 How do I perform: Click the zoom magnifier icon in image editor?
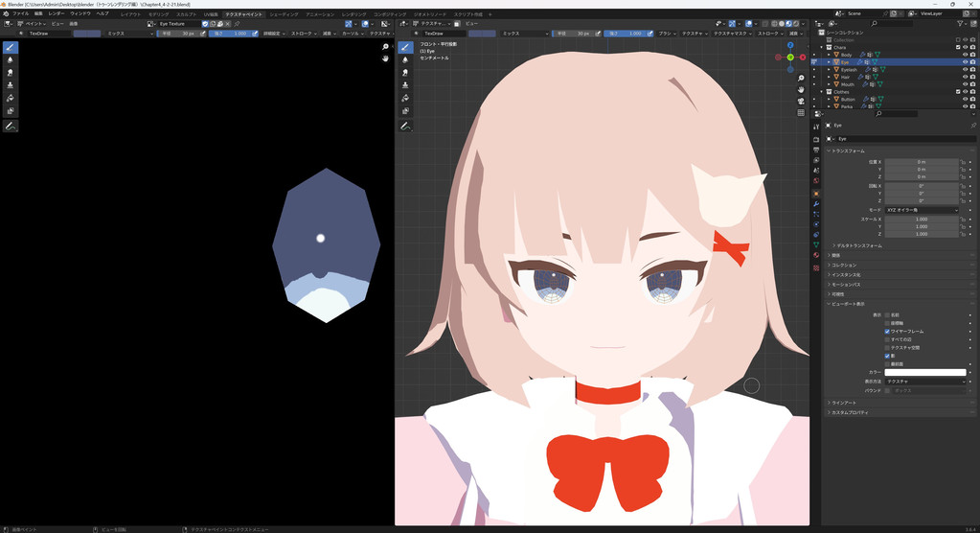point(386,47)
